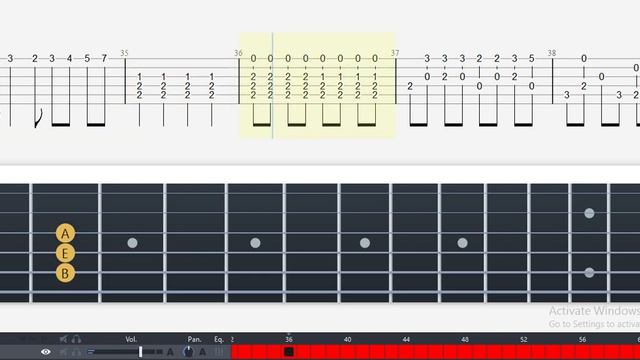
Task: Click the mute speaker icon in track header
Action: point(63,339)
